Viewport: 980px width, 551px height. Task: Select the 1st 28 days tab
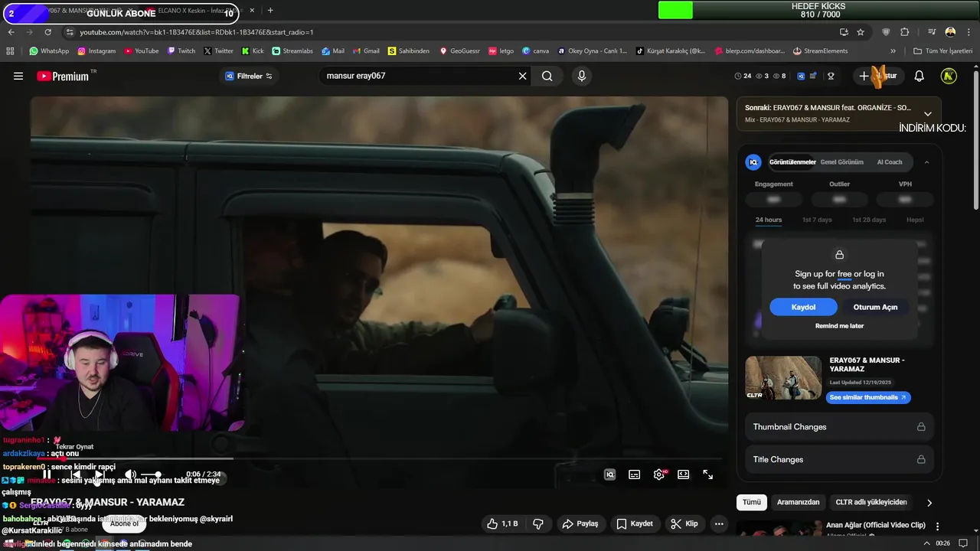pyautogui.click(x=869, y=220)
